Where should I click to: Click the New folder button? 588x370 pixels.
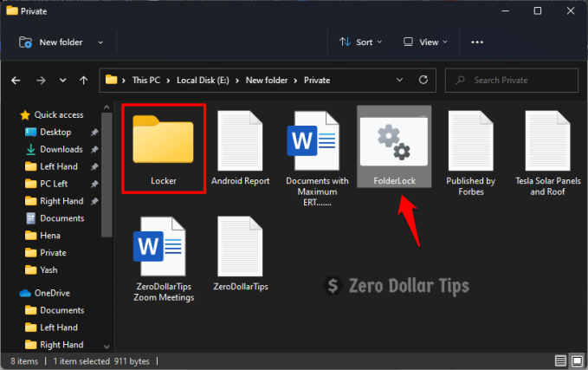pos(52,42)
